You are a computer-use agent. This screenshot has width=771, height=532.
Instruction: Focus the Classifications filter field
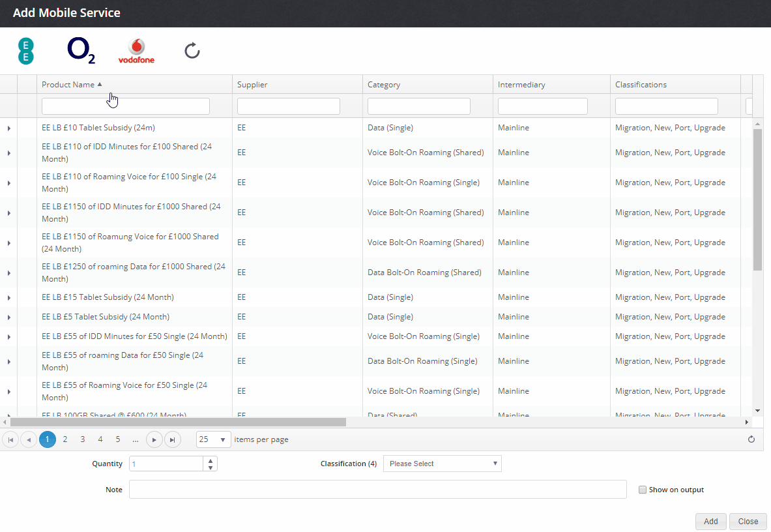(667, 106)
